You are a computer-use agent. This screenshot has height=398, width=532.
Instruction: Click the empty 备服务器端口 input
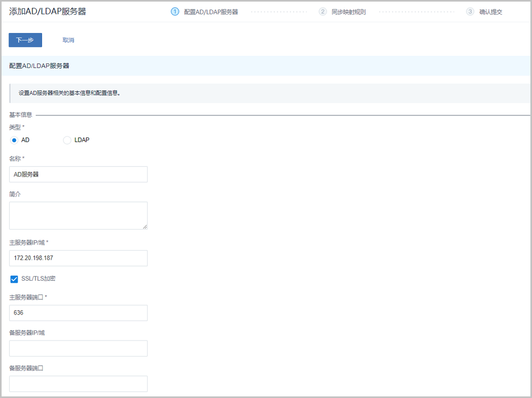78,384
